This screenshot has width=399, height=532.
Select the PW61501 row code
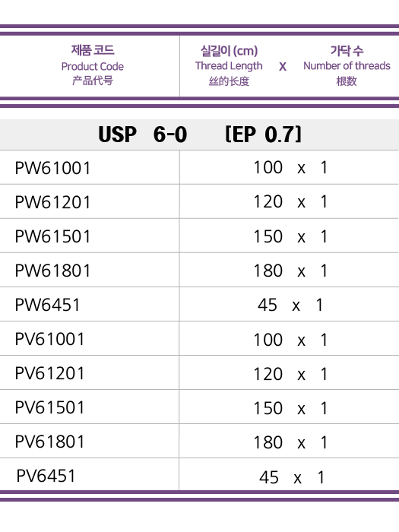point(52,236)
